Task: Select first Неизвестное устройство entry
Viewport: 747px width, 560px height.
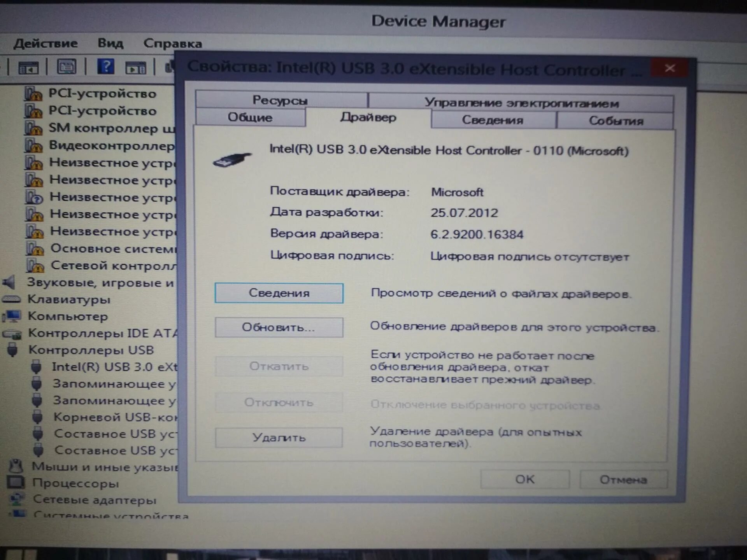Action: 112,163
